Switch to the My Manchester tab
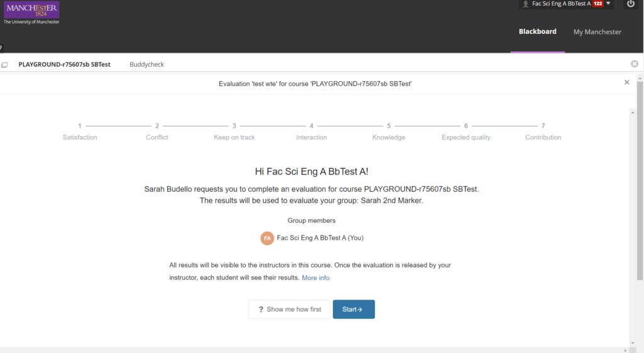 597,31
